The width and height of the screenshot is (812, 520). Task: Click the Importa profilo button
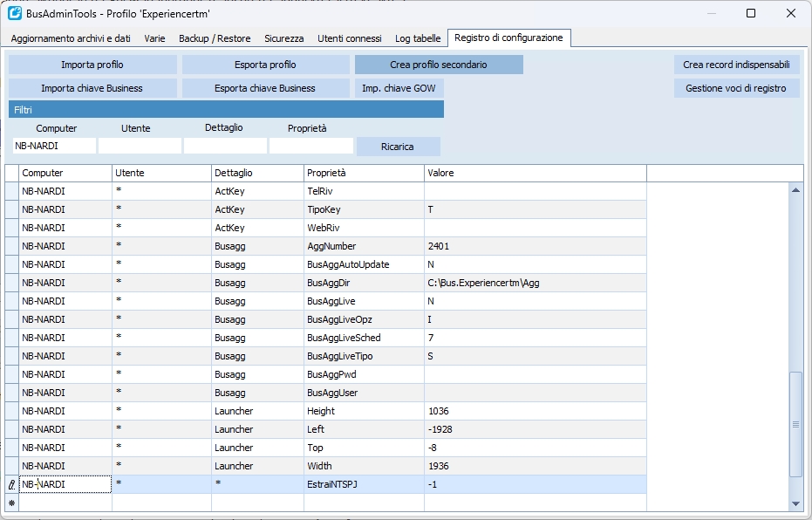[x=92, y=65]
